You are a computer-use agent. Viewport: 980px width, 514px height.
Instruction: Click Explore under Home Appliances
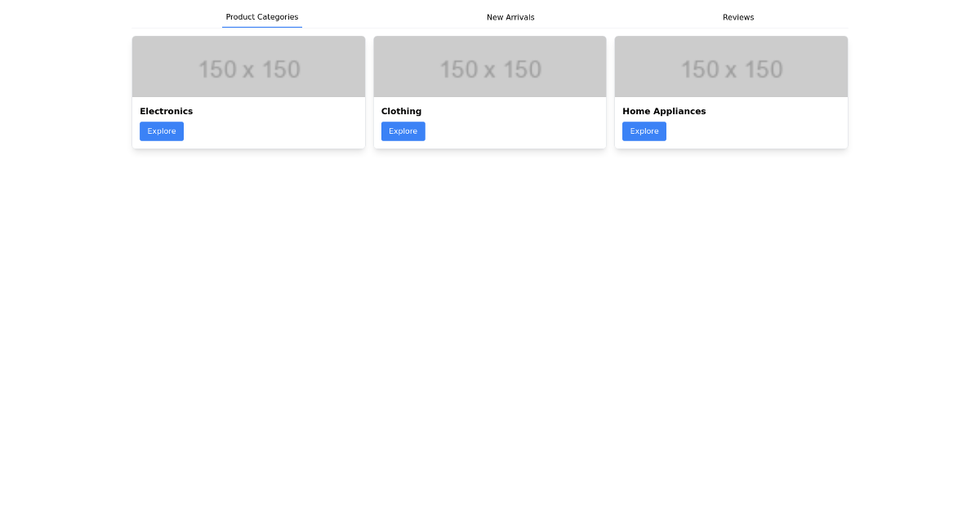click(x=644, y=131)
